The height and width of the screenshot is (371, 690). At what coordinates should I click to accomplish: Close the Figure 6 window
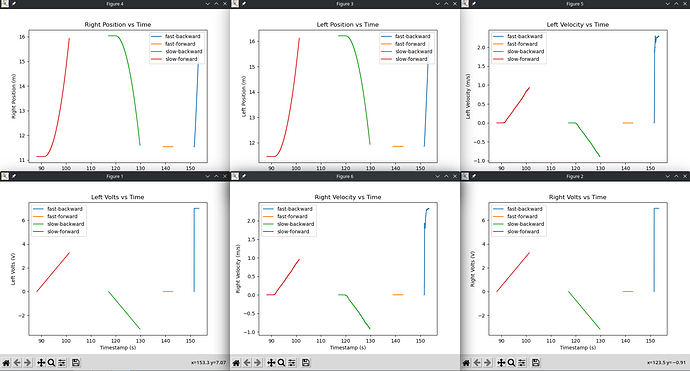click(455, 176)
